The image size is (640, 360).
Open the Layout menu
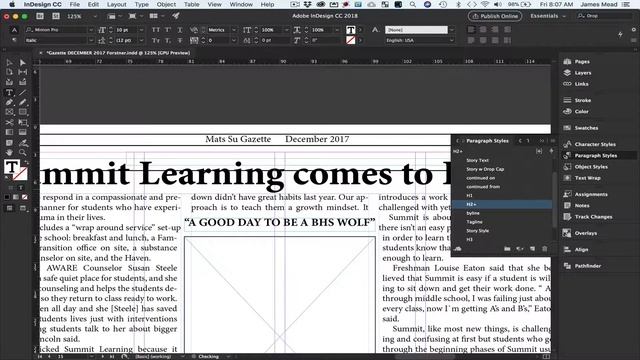click(x=116, y=4)
